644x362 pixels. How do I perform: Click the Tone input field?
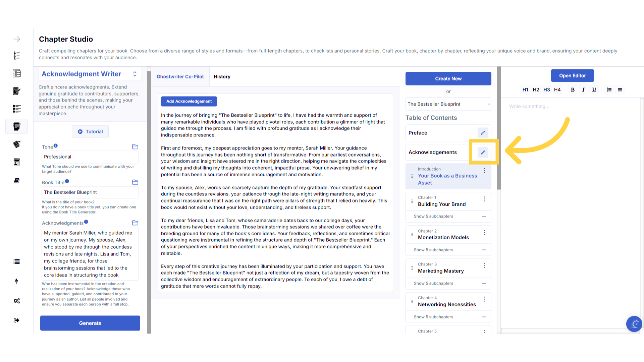90,157
